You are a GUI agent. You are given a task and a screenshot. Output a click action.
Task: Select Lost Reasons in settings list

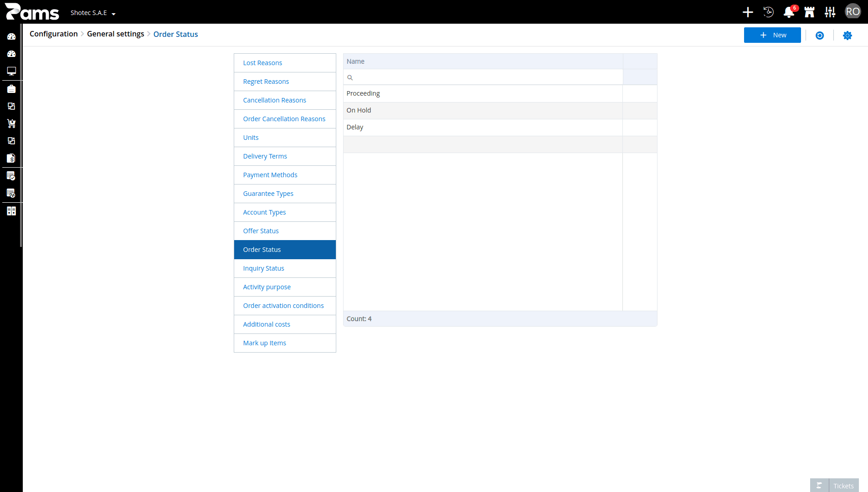tap(285, 63)
